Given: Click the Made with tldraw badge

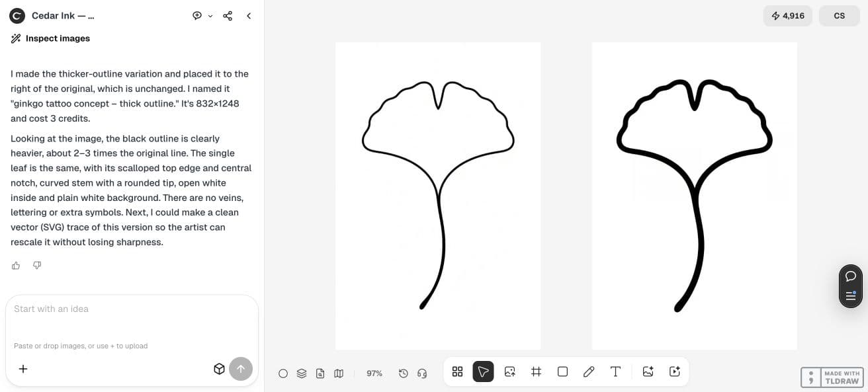Looking at the screenshot, I should coord(832,377).
